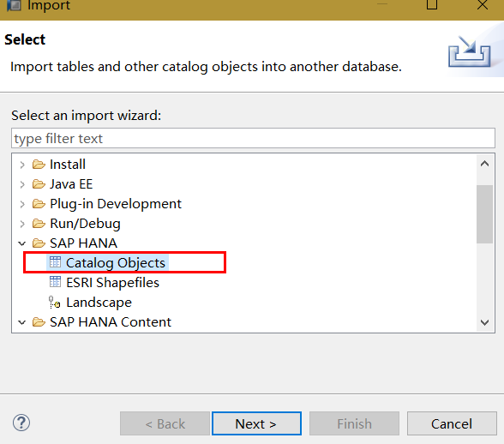Click the scroll down arrow in wizard list

point(484,322)
